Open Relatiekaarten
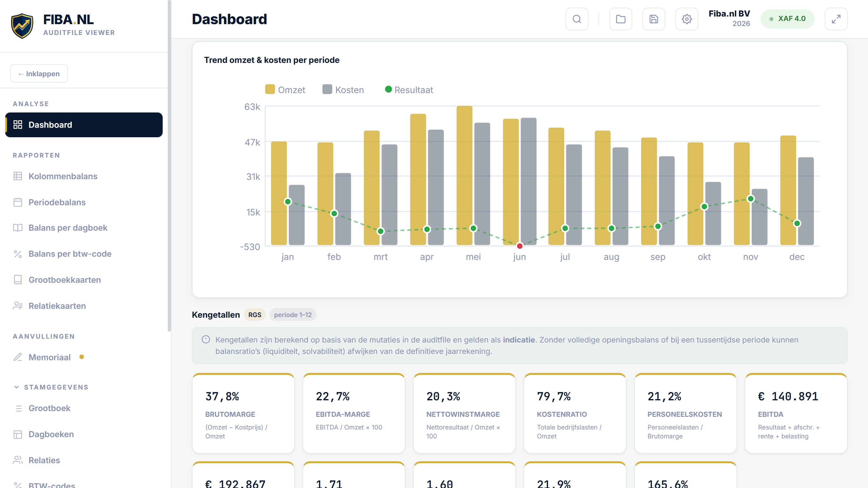Viewport: 868px width, 488px height. point(84,306)
